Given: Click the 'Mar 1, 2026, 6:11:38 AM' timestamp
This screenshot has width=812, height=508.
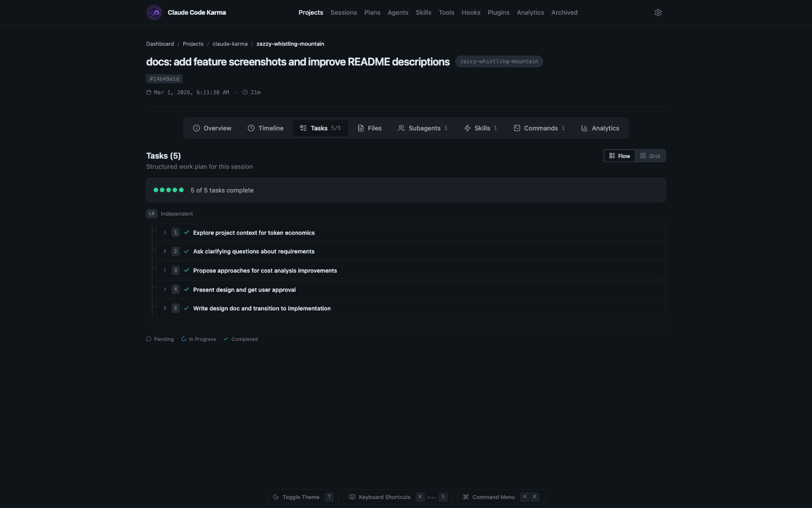Looking at the screenshot, I should [191, 93].
